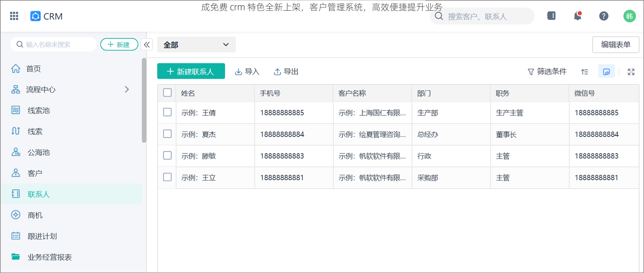Check the row for 示例: 王立
644x273 pixels.
point(167,177)
